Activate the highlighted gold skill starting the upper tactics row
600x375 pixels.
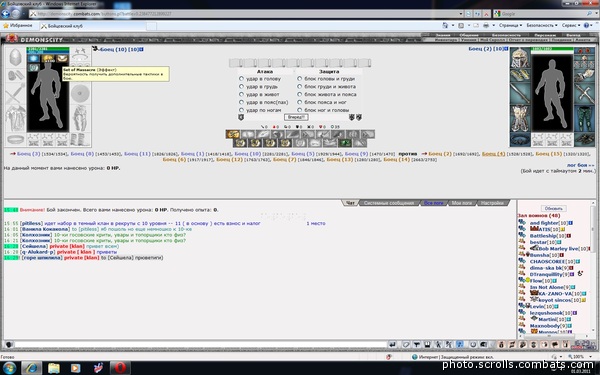tap(233, 134)
